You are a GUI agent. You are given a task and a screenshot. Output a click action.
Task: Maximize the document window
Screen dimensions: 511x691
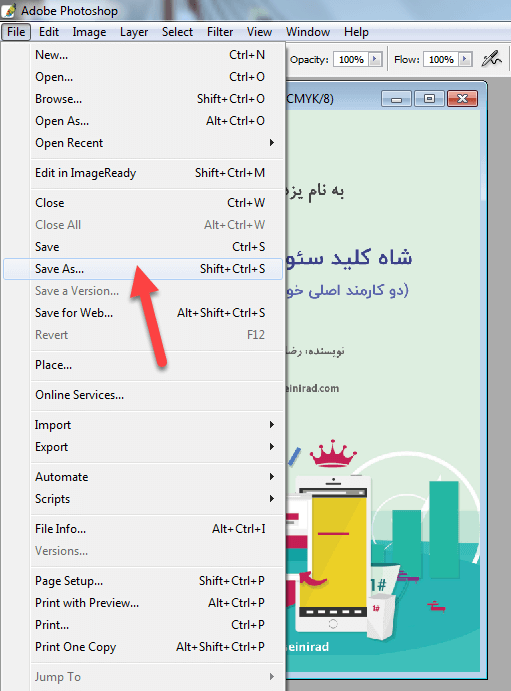[x=430, y=99]
